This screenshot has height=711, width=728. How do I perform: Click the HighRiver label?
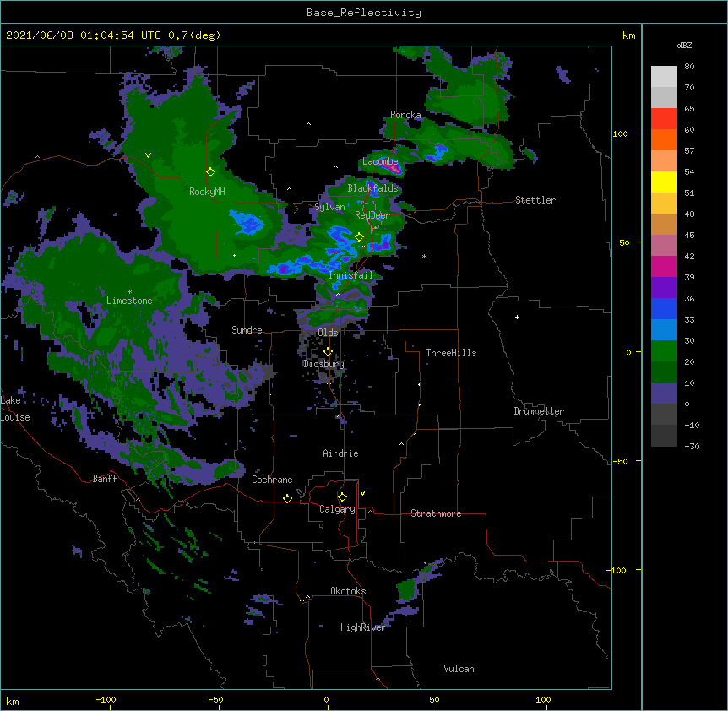coord(362,627)
